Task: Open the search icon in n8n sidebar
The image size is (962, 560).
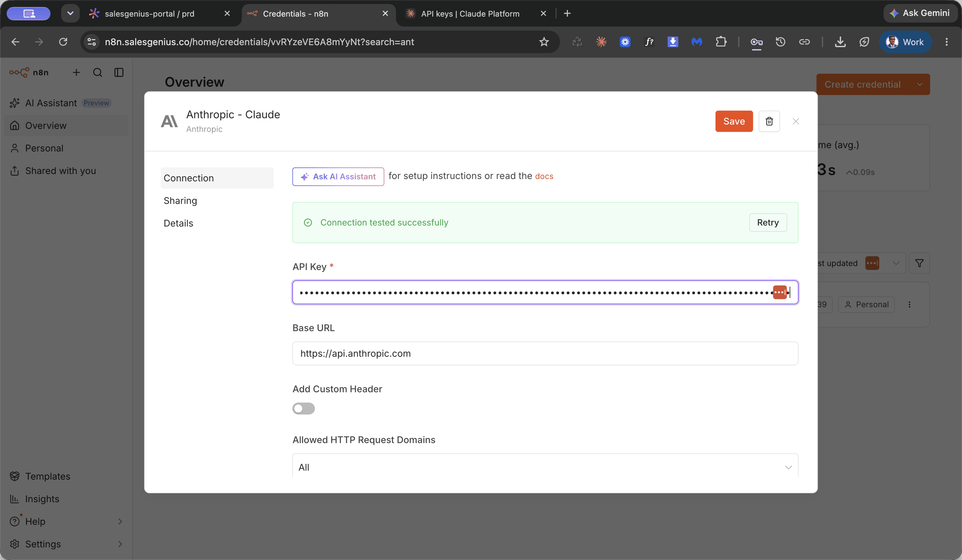Action: pos(98,72)
